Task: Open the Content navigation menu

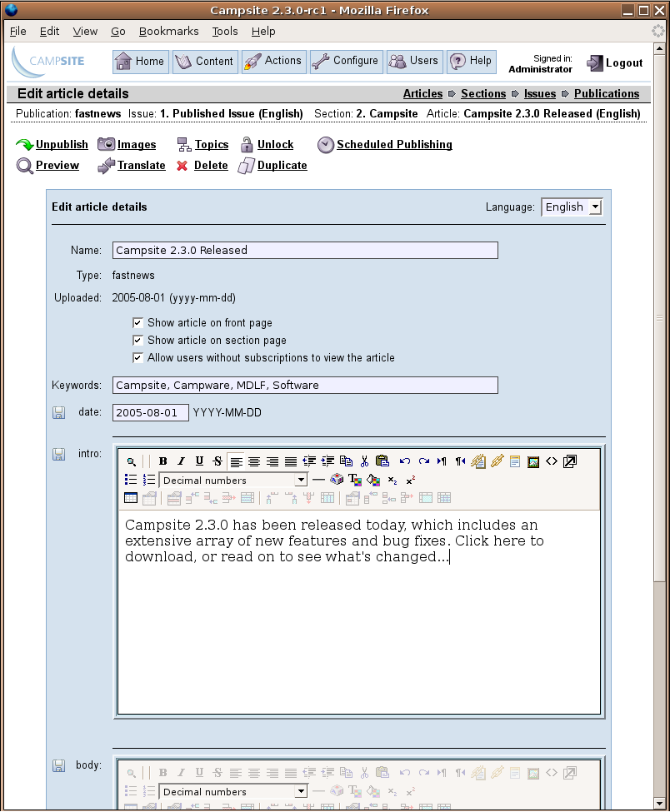Action: click(x=205, y=62)
